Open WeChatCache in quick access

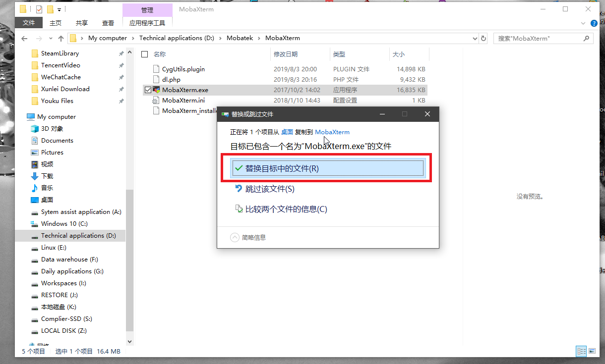coord(61,77)
